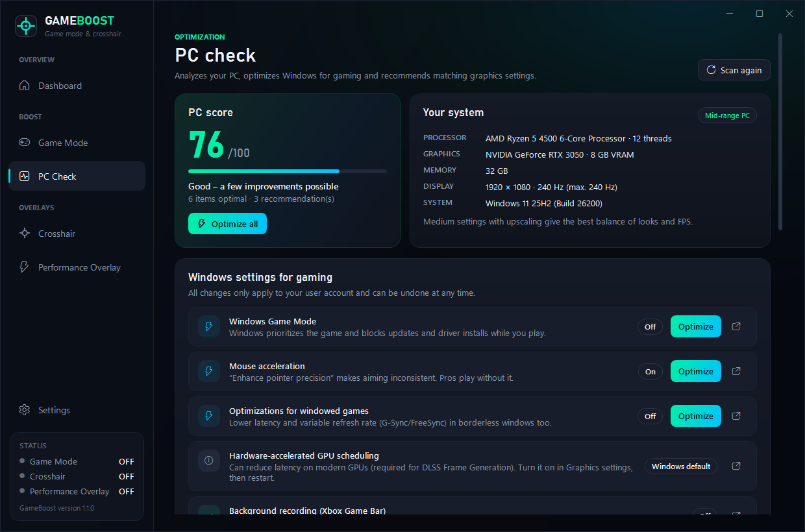Click the GPU scheduling info icon
The image size is (805, 532).
pos(209,461)
